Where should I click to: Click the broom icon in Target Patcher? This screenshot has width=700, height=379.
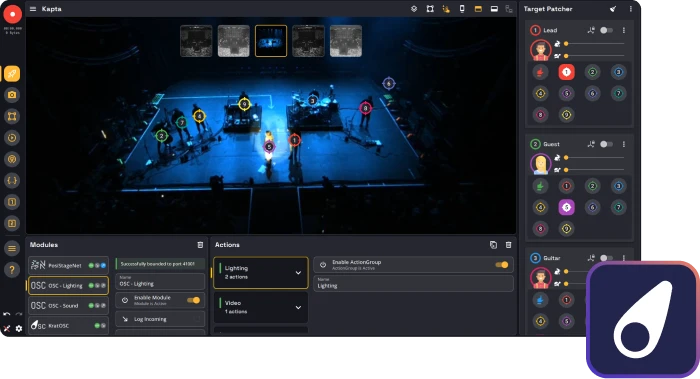[613, 9]
